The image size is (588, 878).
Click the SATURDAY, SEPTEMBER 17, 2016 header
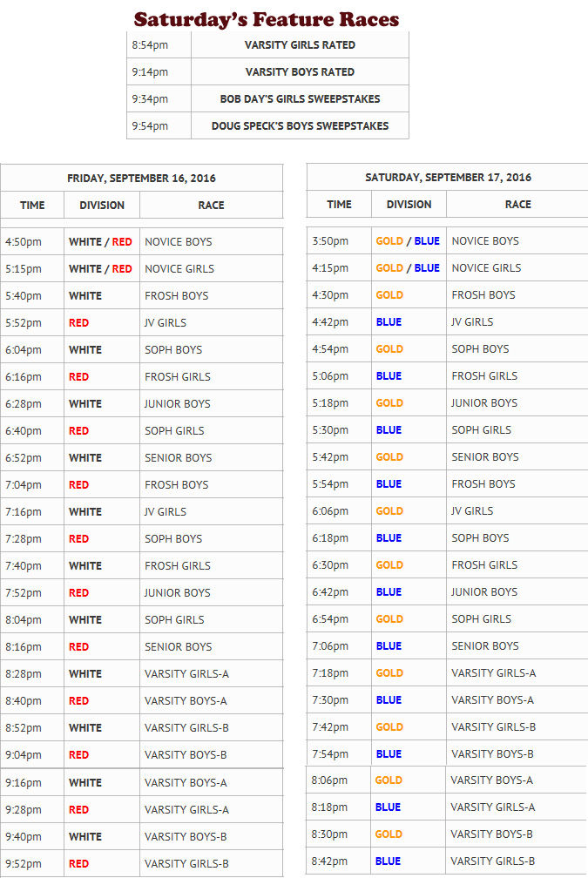[x=448, y=177]
